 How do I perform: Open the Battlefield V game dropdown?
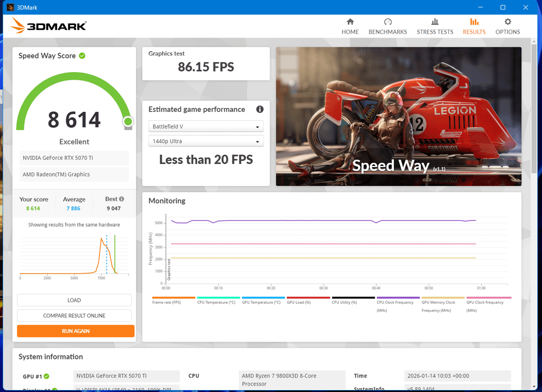206,127
